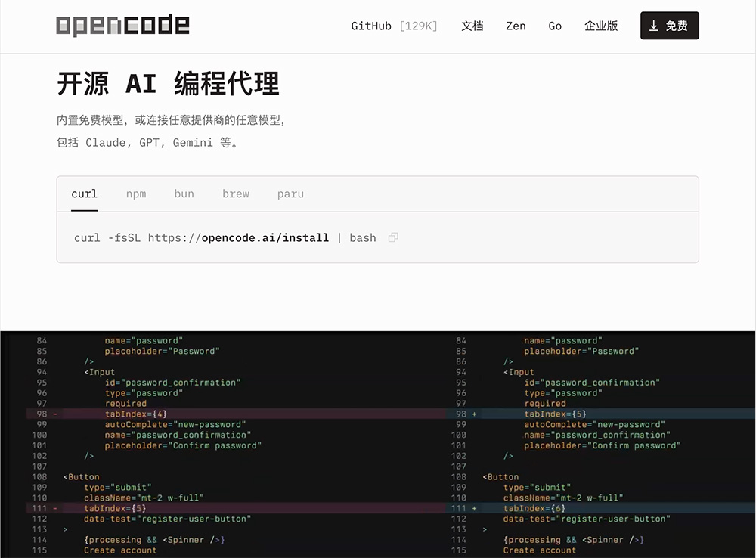Click the opencode logo
Image resolution: width=756 pixels, height=558 pixels.
[x=122, y=25]
